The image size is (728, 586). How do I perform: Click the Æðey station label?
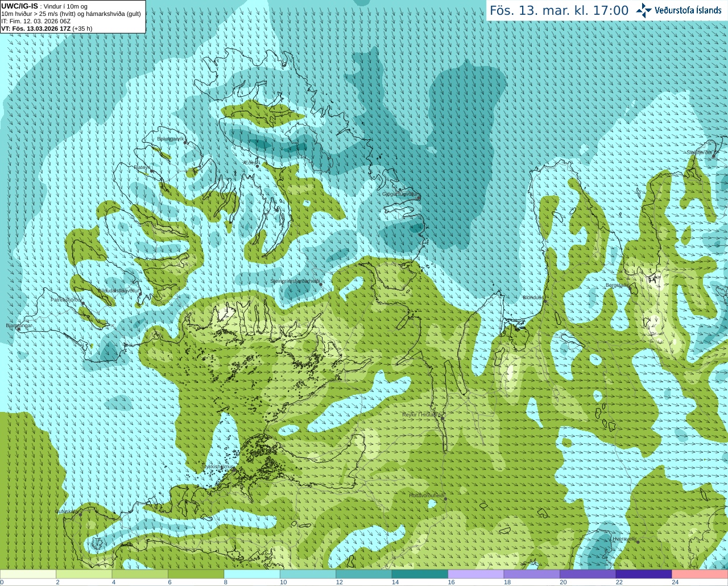(x=249, y=163)
